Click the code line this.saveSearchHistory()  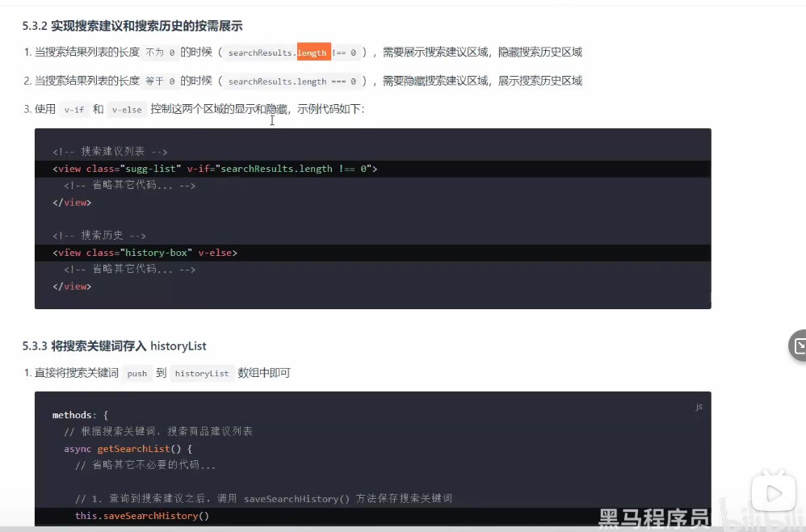(142, 516)
